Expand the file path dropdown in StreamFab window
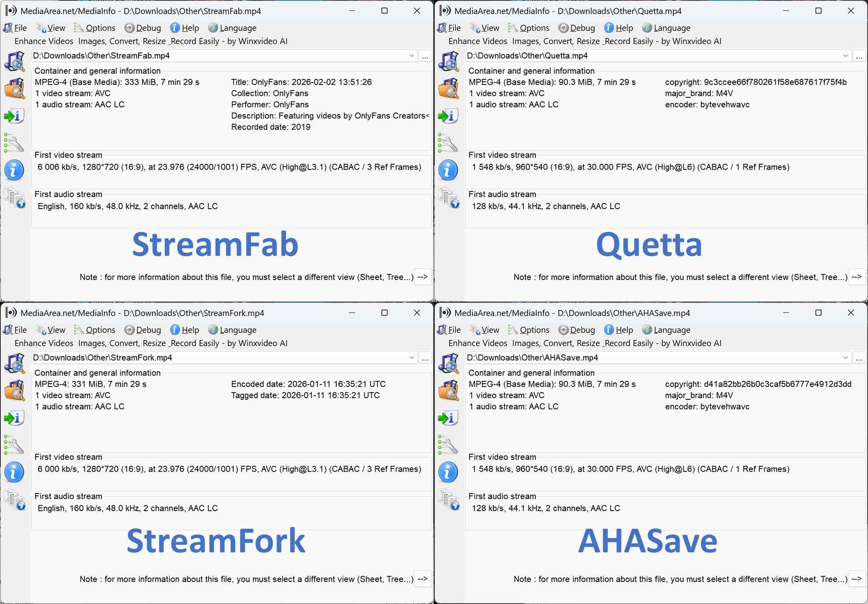868x604 pixels. [411, 56]
